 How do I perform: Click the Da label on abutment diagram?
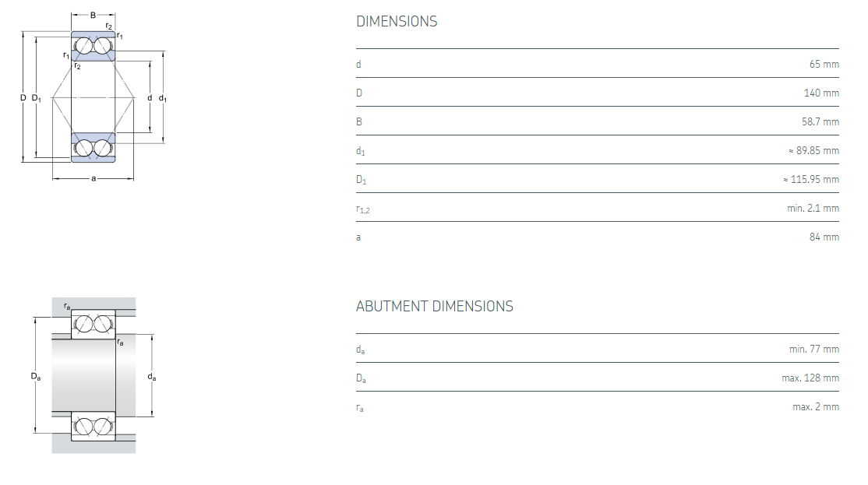(36, 377)
